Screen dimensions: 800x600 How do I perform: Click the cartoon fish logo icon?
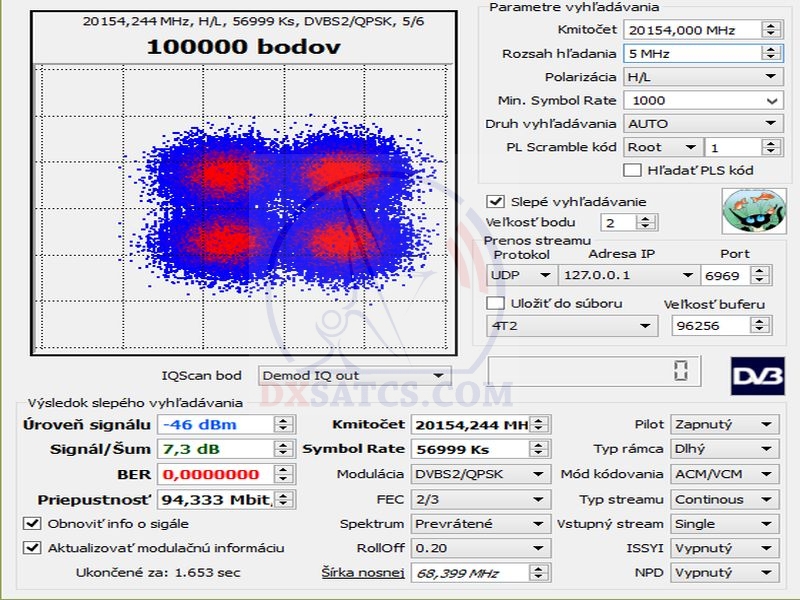coord(747,211)
